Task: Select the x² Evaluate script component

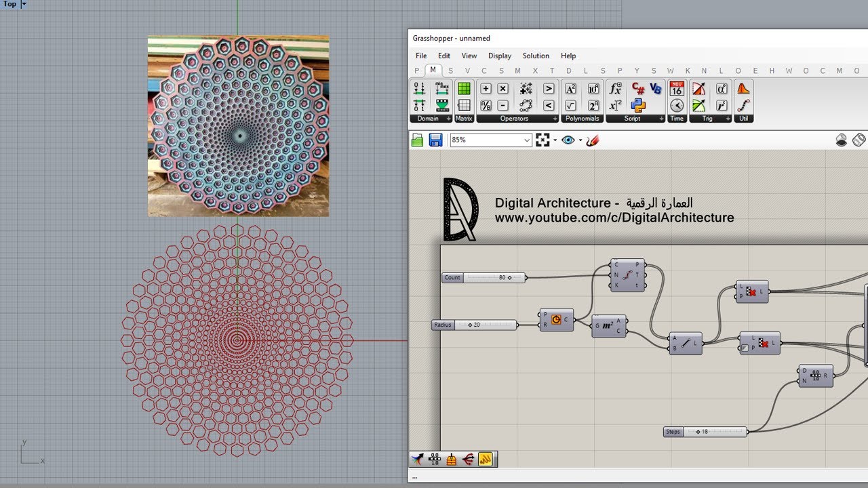Action: pyautogui.click(x=615, y=106)
